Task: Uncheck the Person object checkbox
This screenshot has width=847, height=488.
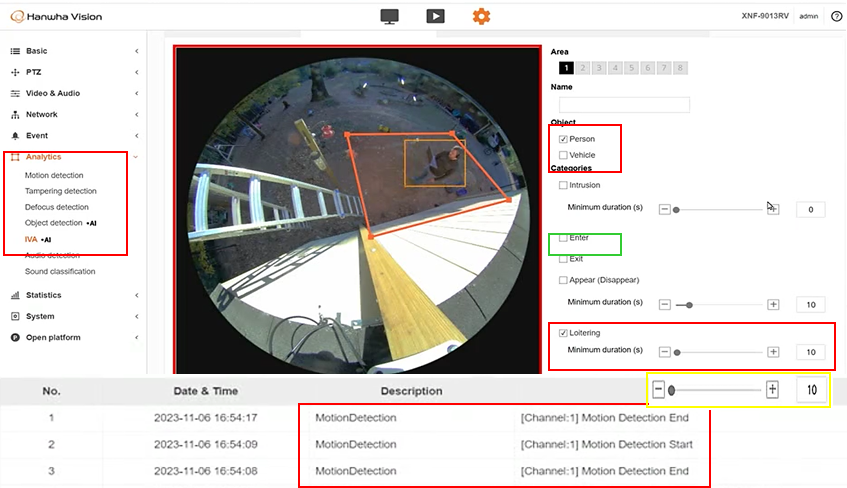Action: pos(564,139)
